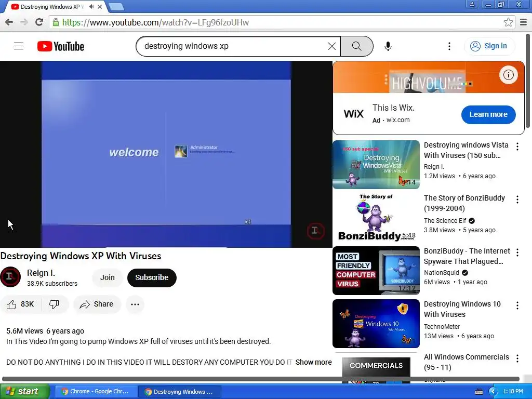Clear the search box with the X
Image resolution: width=532 pixels, height=399 pixels.
coord(332,46)
